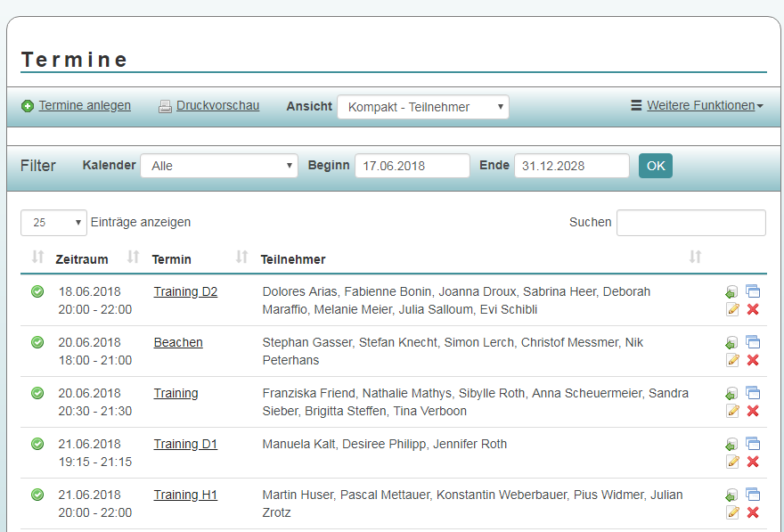Image resolution: width=784 pixels, height=532 pixels.
Task: Click the pencil edit icon for Training D2
Action: [733, 309]
